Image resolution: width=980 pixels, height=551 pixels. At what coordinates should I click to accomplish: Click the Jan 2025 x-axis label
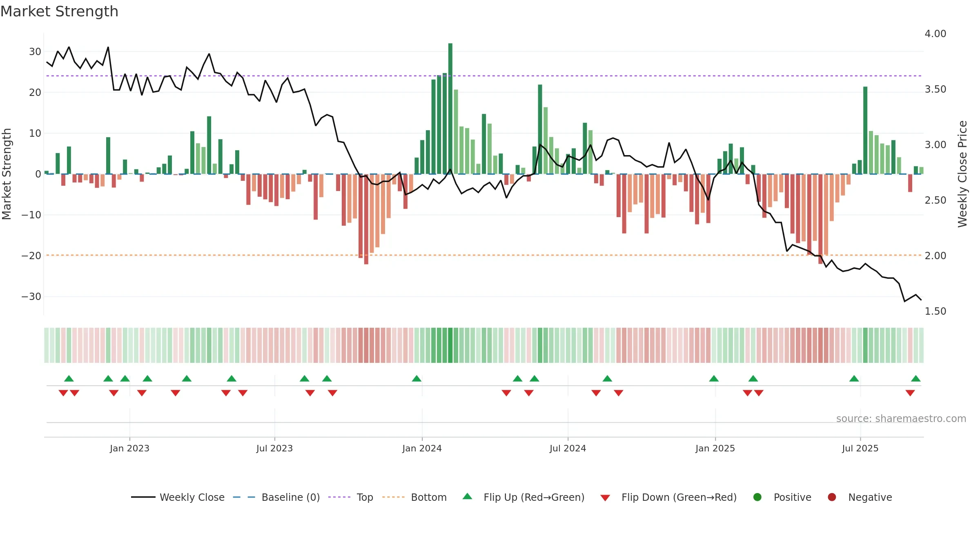point(715,448)
